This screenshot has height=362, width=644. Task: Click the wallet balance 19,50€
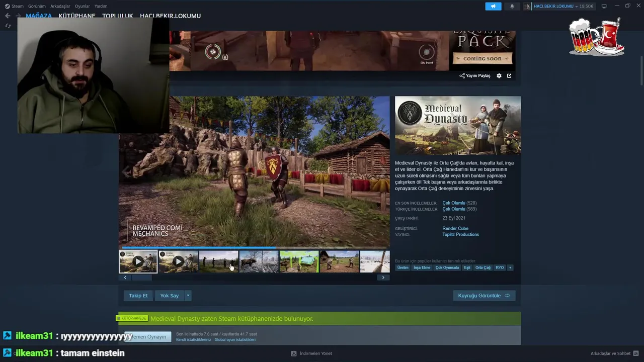(x=586, y=7)
